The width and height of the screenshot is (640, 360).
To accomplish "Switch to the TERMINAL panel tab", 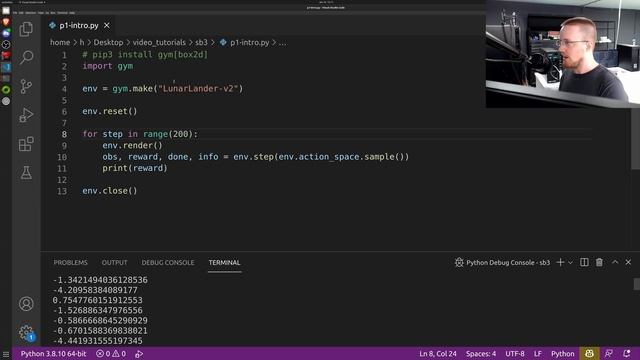I will (x=224, y=262).
